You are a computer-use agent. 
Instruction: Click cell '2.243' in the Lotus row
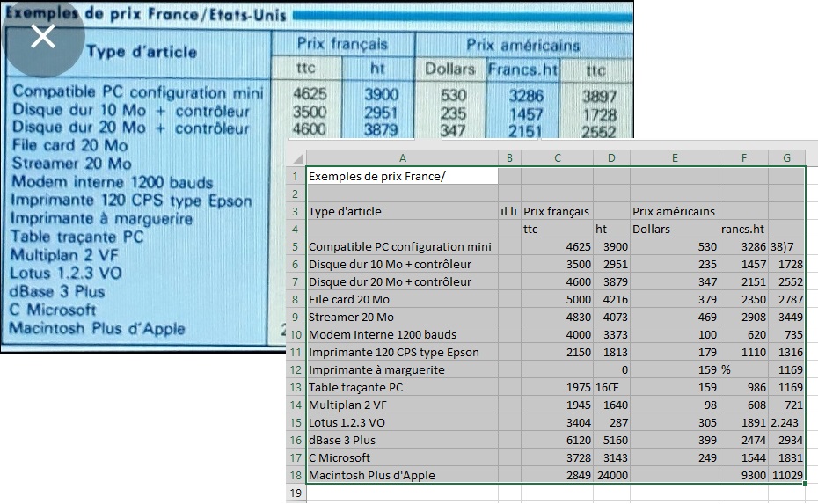(786, 422)
